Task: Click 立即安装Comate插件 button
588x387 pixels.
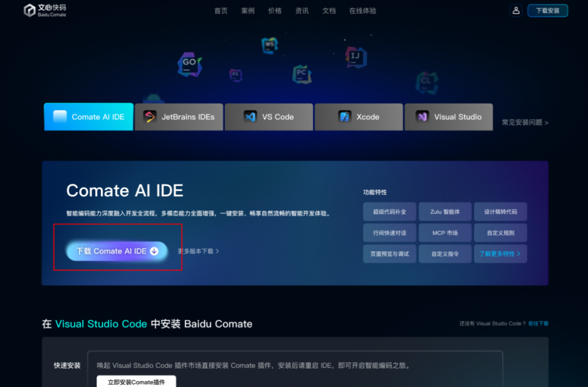Action: tap(137, 382)
